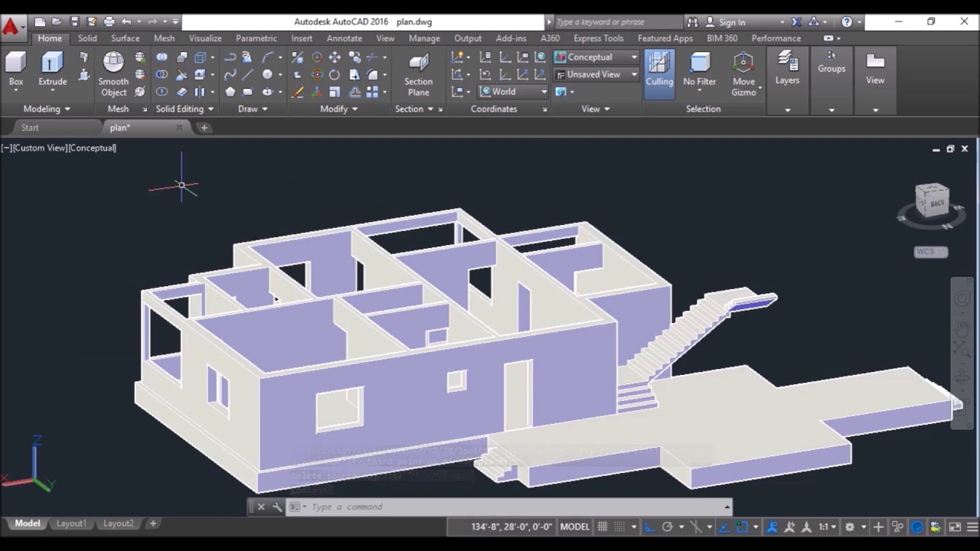The width and height of the screenshot is (980, 551).
Task: Click the command line customize wrench icon
Action: click(277, 507)
